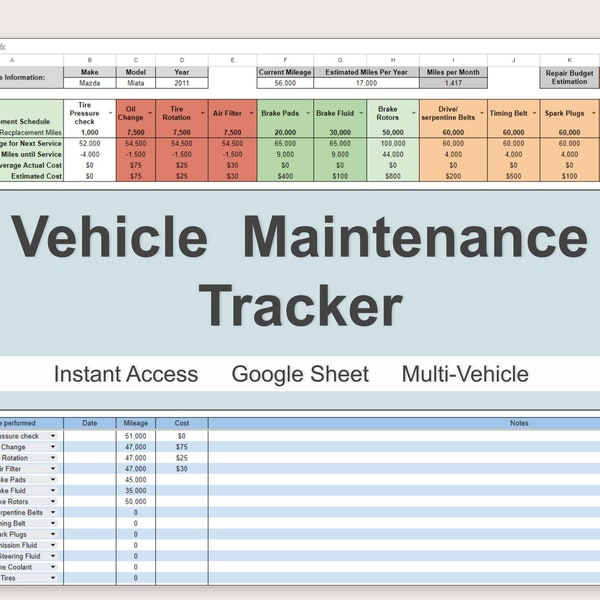The width and height of the screenshot is (600, 600).
Task: Select the $30 cost cell in the log
Action: [182, 469]
